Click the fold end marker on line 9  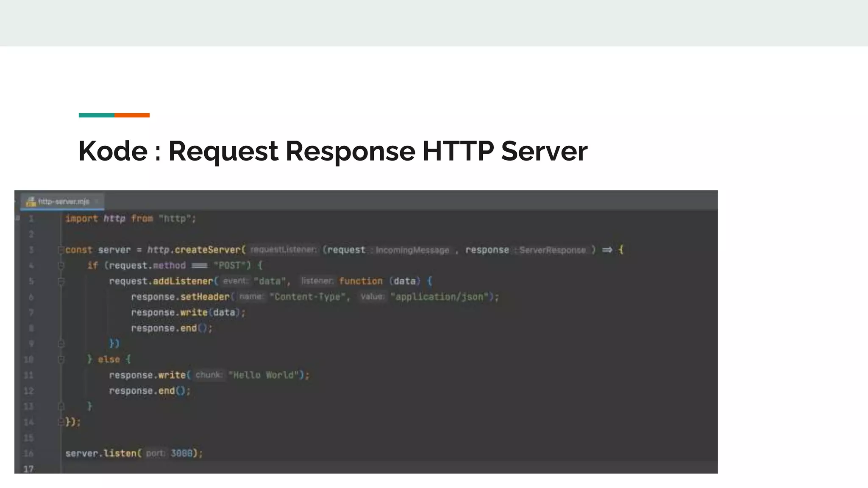click(x=61, y=344)
